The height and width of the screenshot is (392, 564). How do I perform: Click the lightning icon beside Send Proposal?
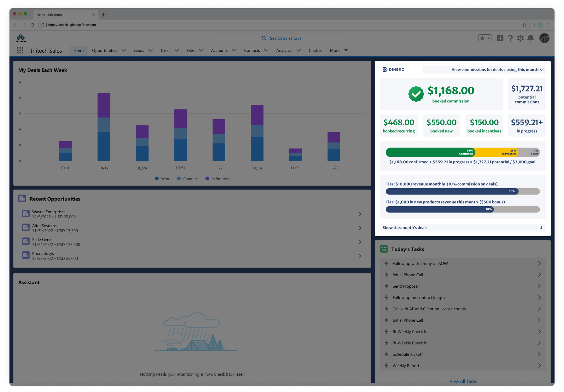pyautogui.click(x=386, y=286)
